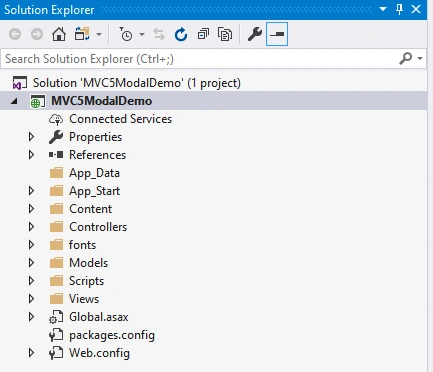Select the Views folder
Image resolution: width=433 pixels, height=372 pixels.
click(x=84, y=299)
